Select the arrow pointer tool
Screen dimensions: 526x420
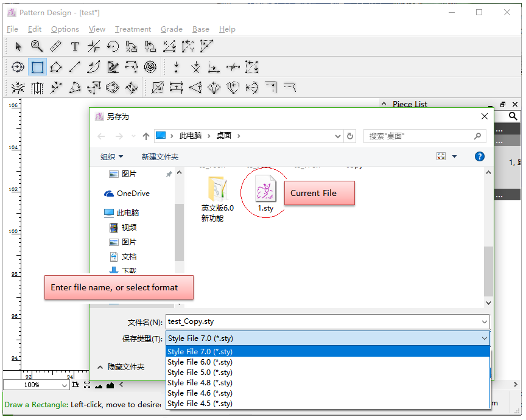(x=18, y=46)
